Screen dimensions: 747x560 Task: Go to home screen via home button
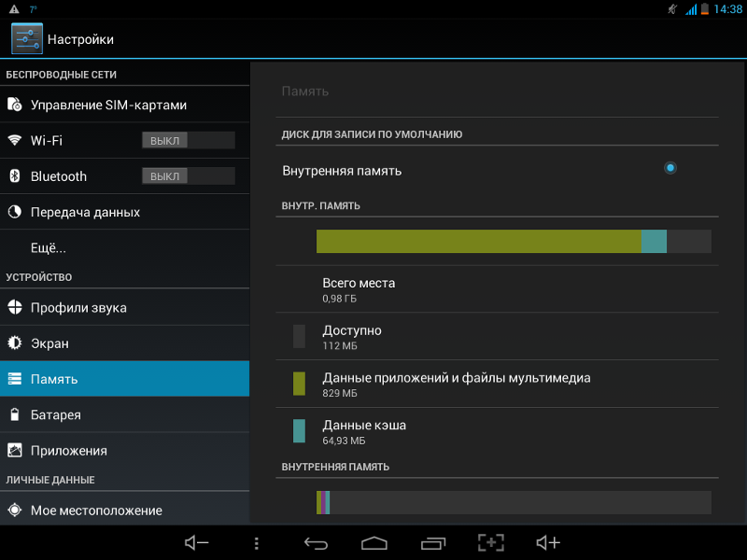point(374,543)
